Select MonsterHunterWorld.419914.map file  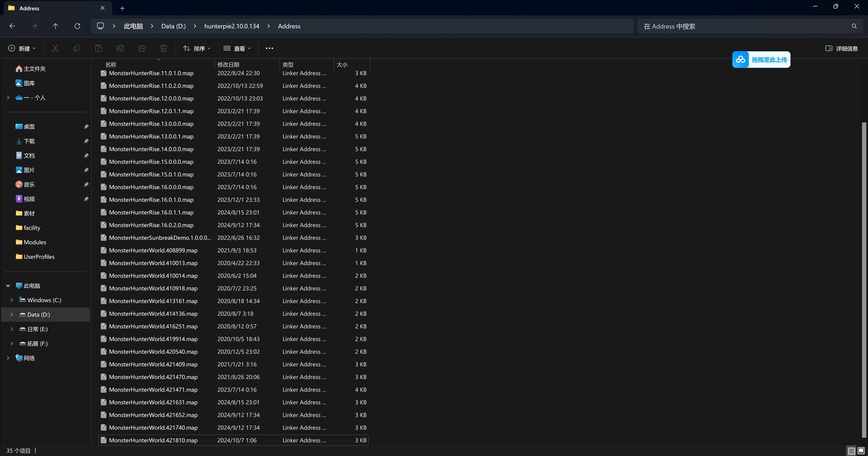[x=233, y=339]
